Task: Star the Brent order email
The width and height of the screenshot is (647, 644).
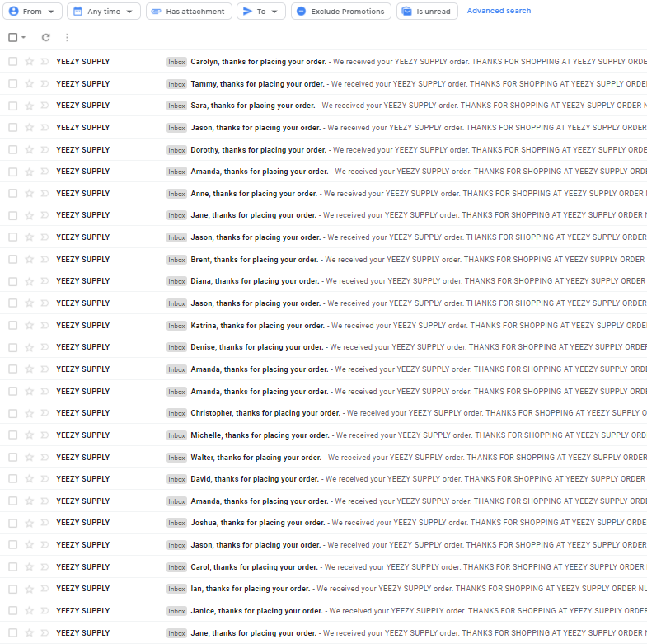Action: 30,260
